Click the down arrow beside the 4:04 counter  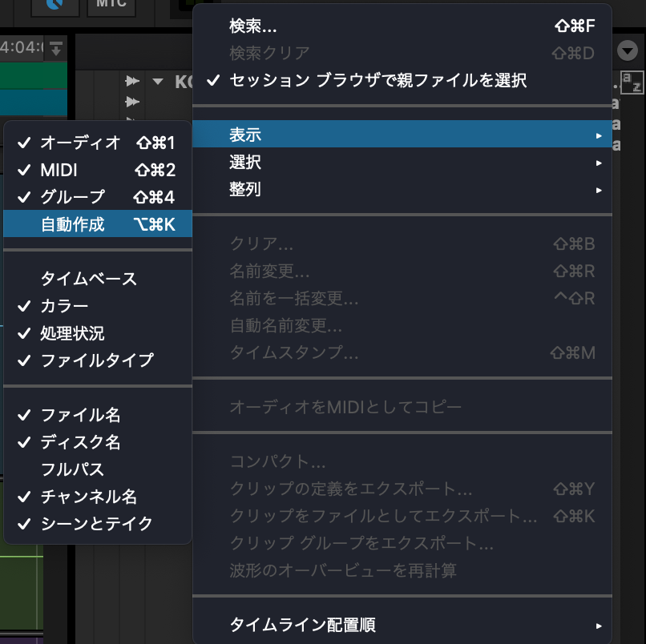tap(55, 47)
